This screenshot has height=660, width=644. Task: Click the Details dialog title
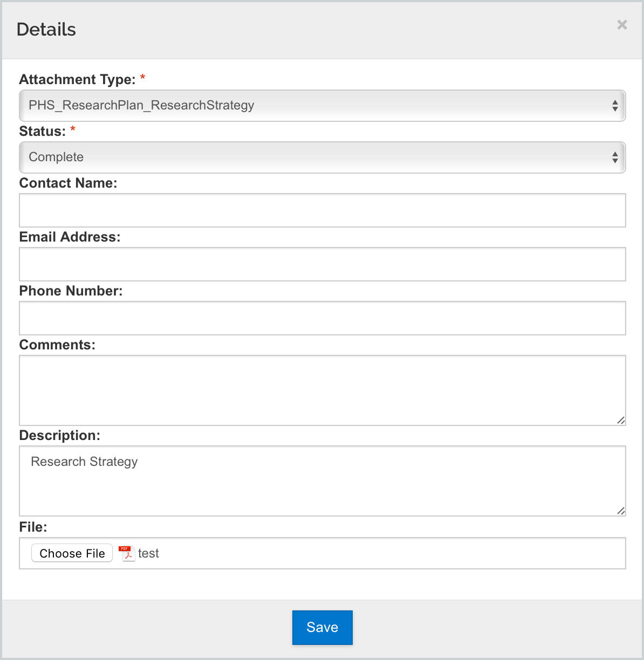[x=46, y=29]
